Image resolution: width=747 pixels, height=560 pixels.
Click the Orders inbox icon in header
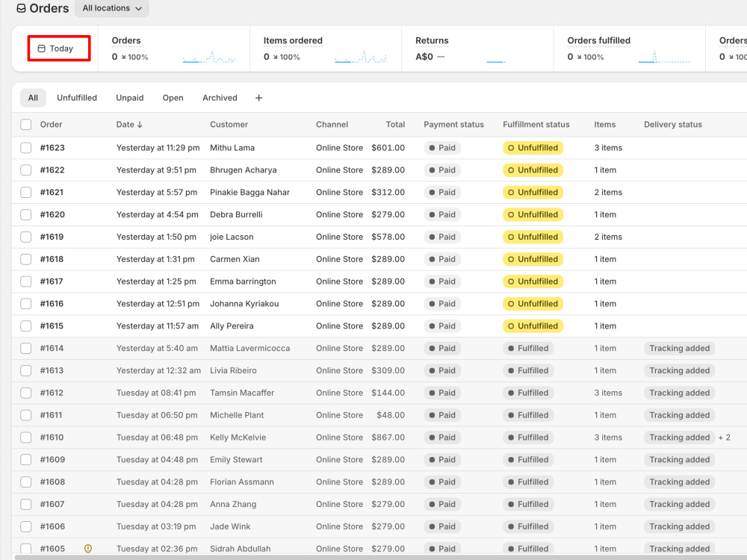[21, 8]
